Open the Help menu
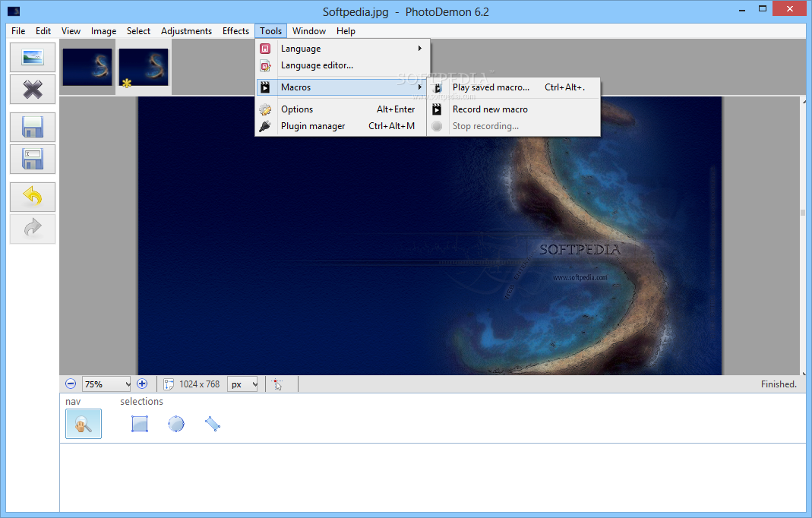The height and width of the screenshot is (518, 812). (346, 31)
